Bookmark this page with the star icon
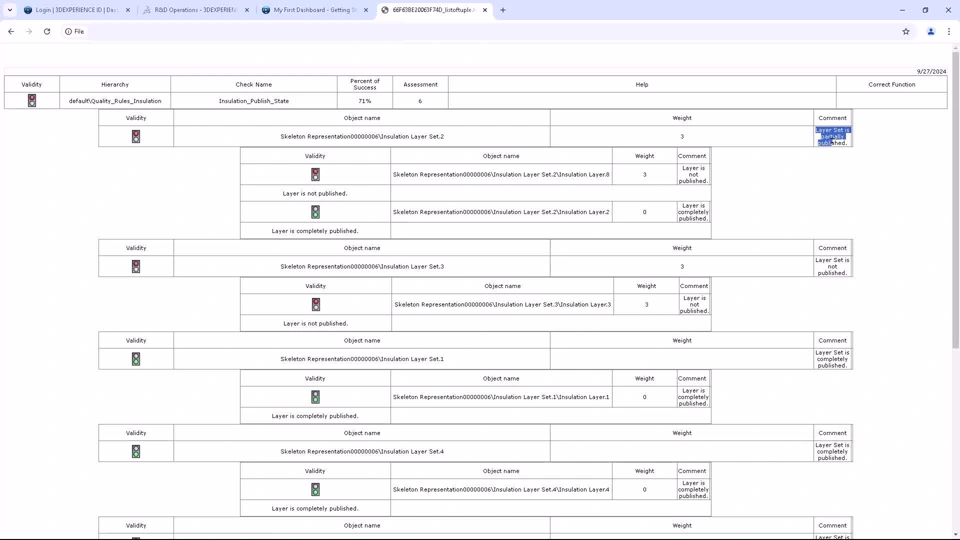960x540 pixels. [906, 31]
